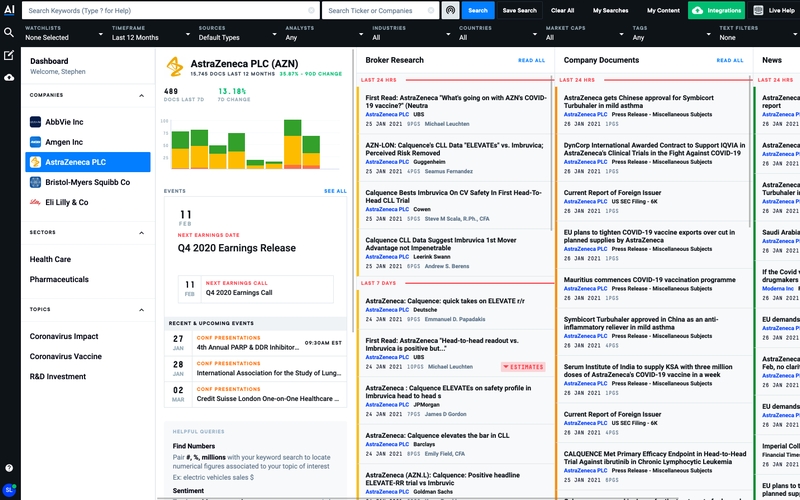
Task: Open Q4 2020 Earnings Release event
Action: point(237,248)
